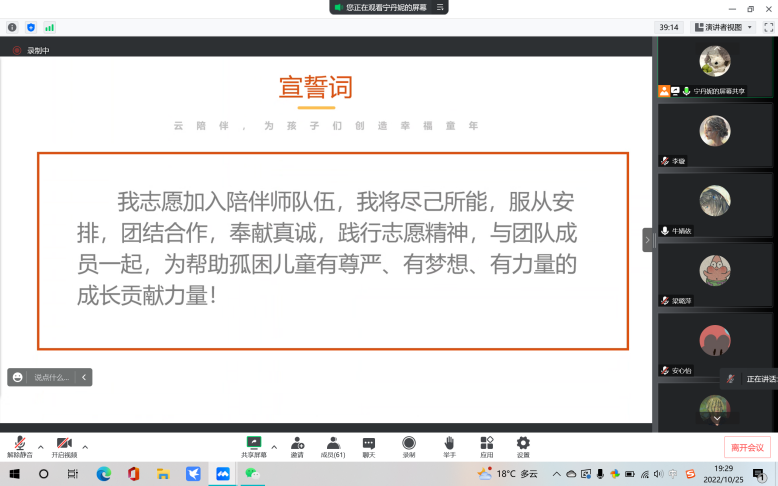Click the 说点什么 chat input box
The image size is (778, 486).
pos(51,377)
